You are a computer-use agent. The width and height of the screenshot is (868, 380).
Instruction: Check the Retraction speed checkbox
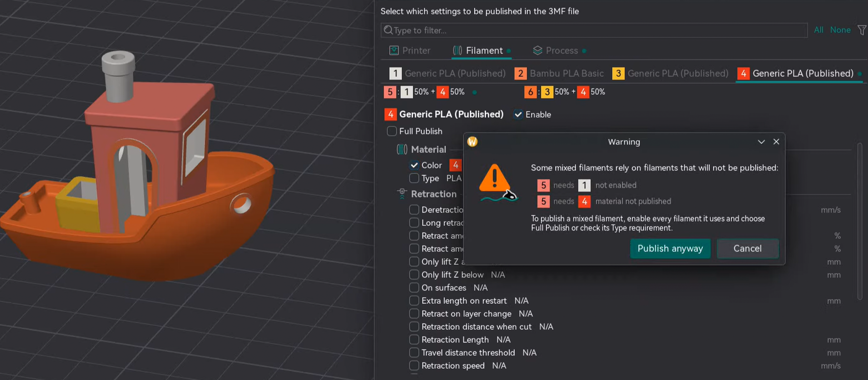[414, 365]
